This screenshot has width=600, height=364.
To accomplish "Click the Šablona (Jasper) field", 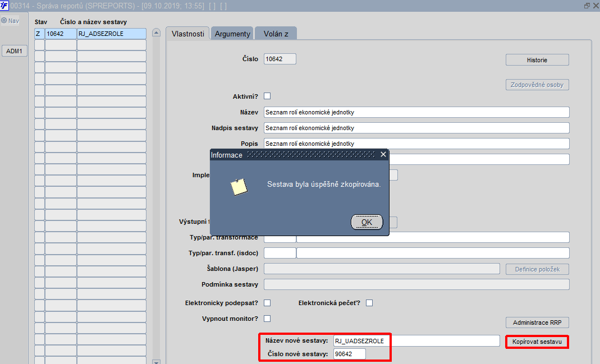I will [x=382, y=269].
